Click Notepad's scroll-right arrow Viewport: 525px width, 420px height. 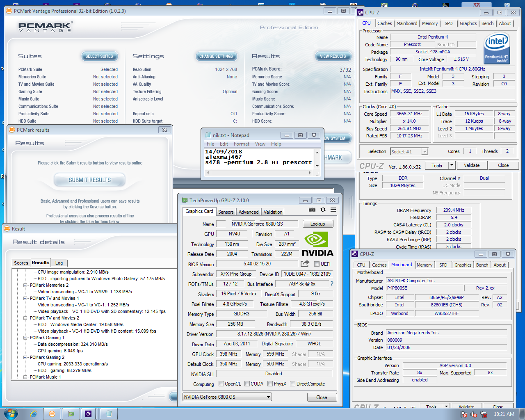click(x=310, y=173)
